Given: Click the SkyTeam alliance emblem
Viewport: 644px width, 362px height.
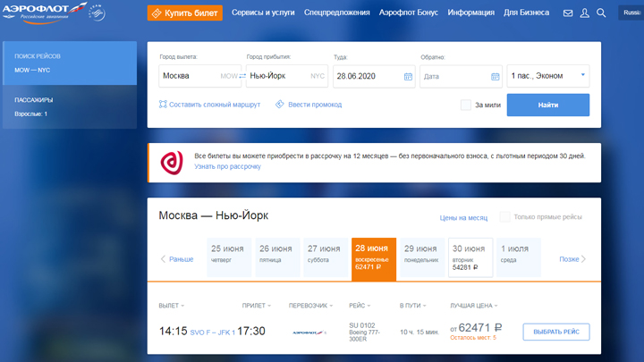Looking at the screenshot, I should pyautogui.click(x=97, y=13).
